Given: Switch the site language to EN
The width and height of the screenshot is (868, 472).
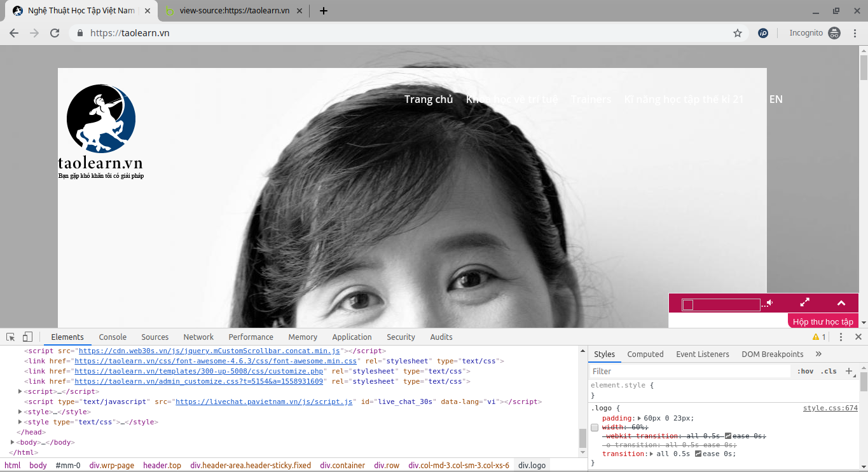Looking at the screenshot, I should (776, 99).
